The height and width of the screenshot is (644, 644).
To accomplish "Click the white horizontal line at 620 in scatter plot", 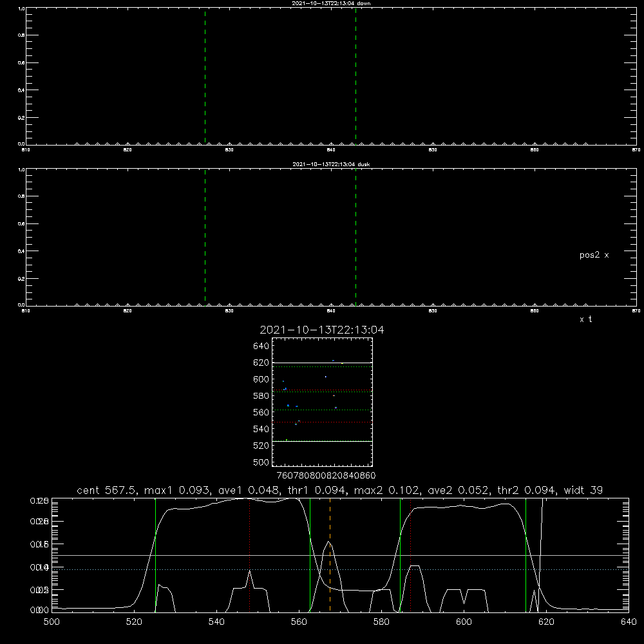I will click(x=322, y=363).
